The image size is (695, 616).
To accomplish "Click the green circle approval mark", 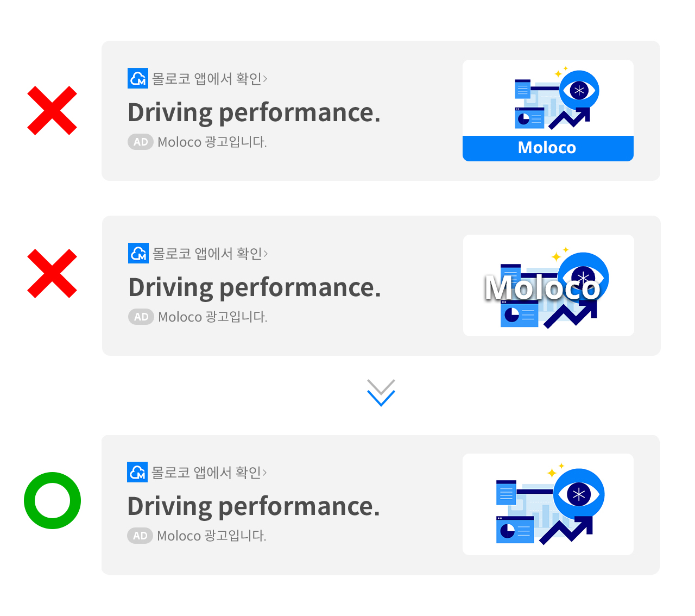I will pos(52,500).
